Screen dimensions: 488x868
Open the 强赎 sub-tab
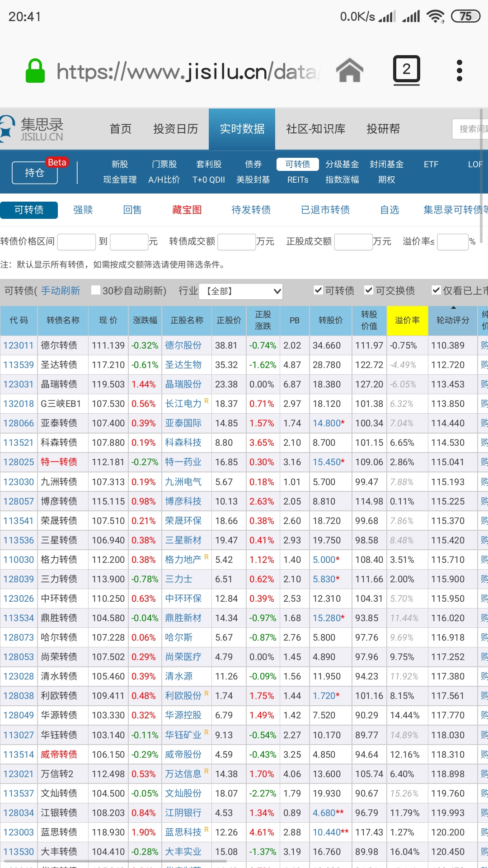tap(83, 210)
